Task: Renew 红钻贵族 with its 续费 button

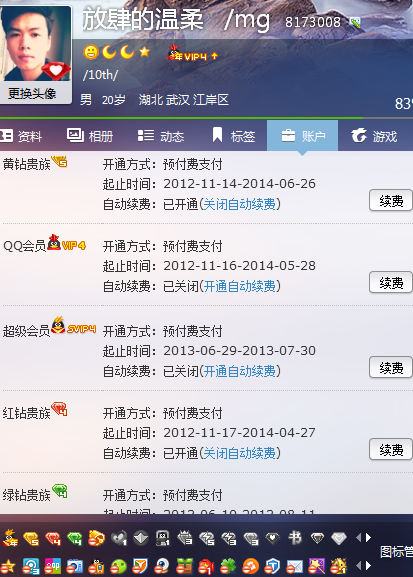Action: coord(391,450)
